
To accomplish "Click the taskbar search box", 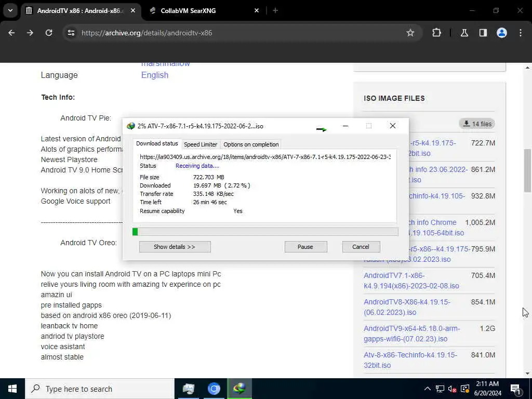I will (x=100, y=389).
